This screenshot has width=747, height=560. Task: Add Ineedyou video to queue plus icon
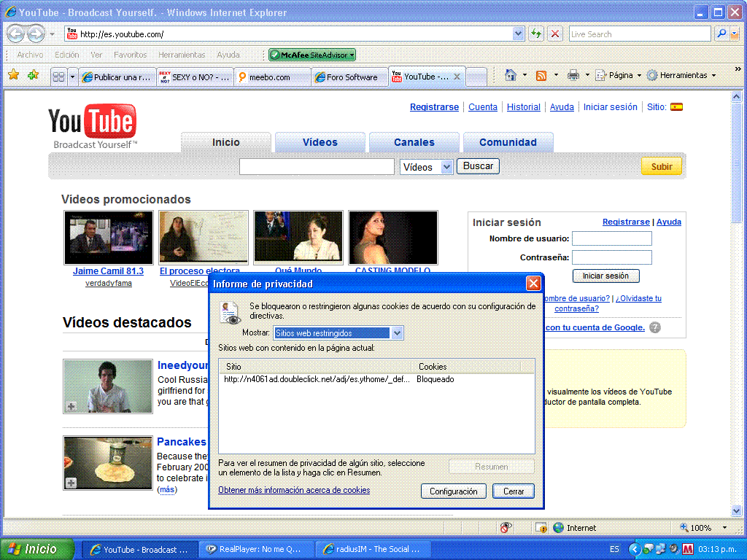pos(71,406)
